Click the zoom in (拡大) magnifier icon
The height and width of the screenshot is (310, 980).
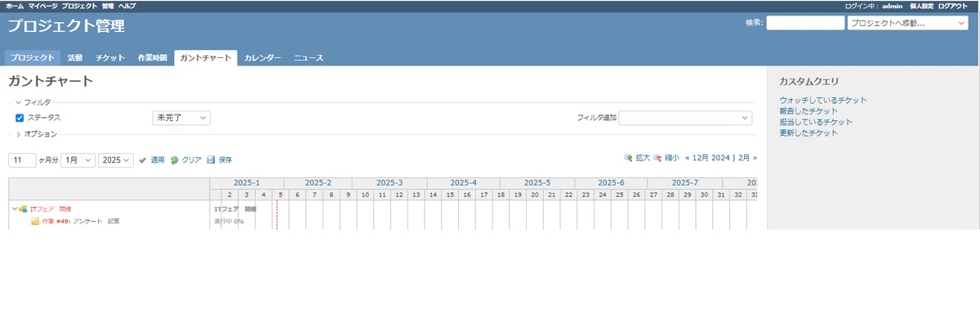[x=628, y=158]
